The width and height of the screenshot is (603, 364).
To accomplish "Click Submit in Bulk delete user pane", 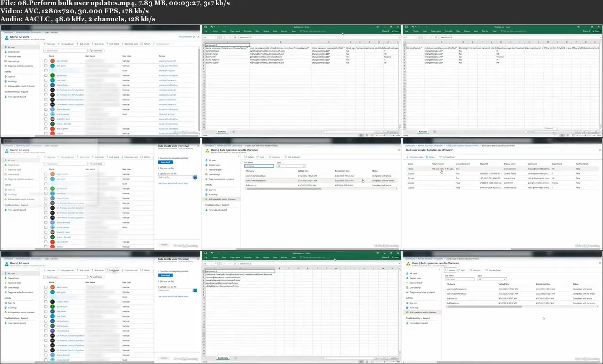I will [x=164, y=358].
